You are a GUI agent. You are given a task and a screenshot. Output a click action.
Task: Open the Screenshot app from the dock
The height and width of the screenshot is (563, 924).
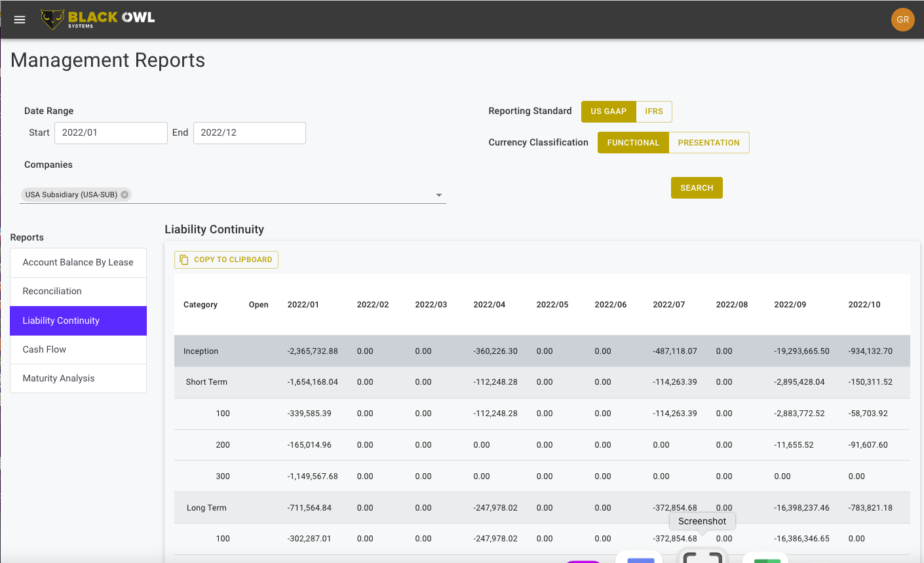coord(703,557)
